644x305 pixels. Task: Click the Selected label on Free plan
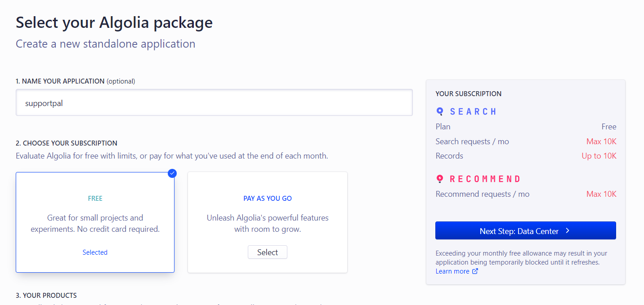[x=95, y=252]
